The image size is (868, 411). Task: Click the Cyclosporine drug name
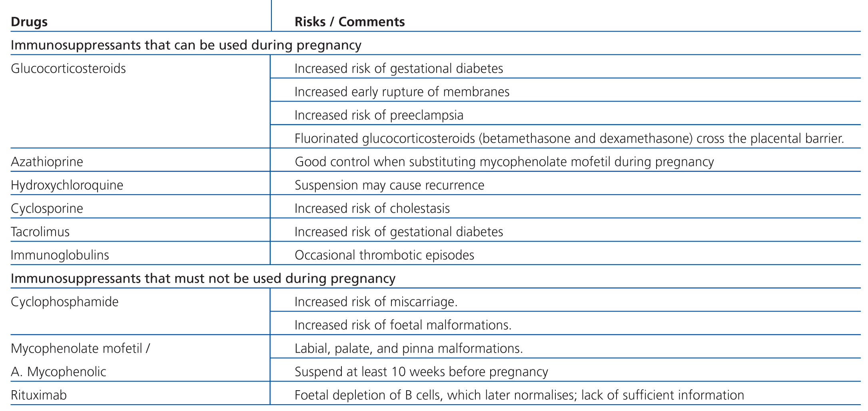(x=47, y=208)
